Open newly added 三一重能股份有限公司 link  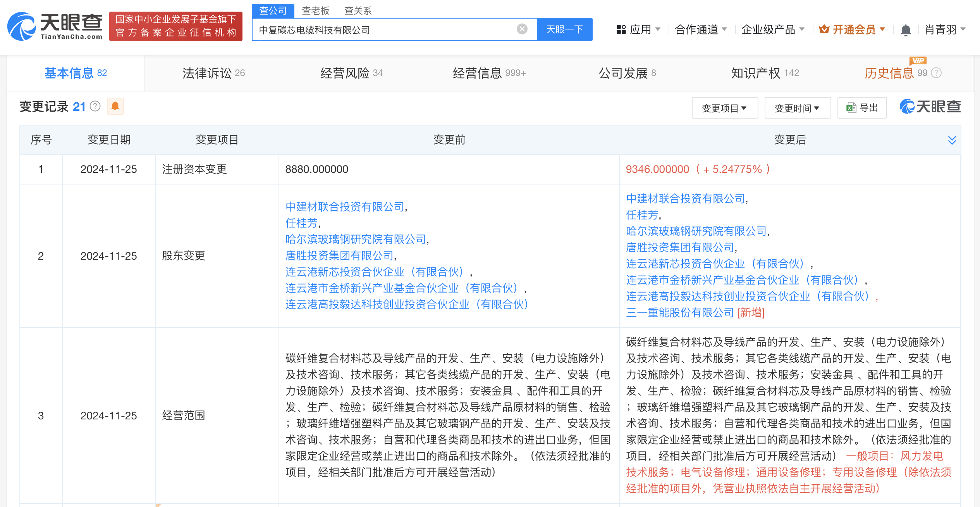click(x=680, y=312)
